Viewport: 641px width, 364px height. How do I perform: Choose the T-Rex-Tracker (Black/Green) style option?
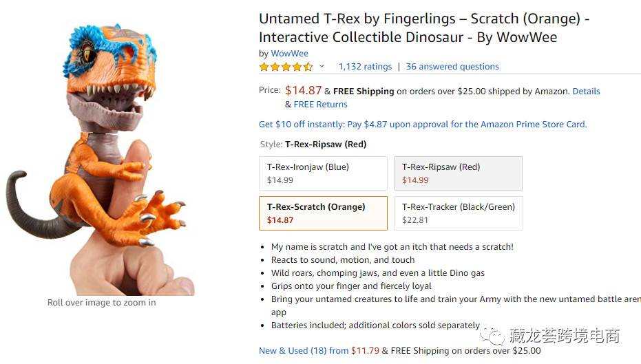coord(458,213)
